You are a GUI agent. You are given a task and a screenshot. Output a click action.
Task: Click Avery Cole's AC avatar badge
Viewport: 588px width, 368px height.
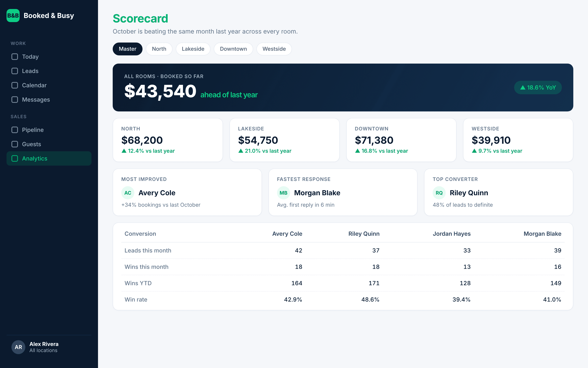(128, 193)
